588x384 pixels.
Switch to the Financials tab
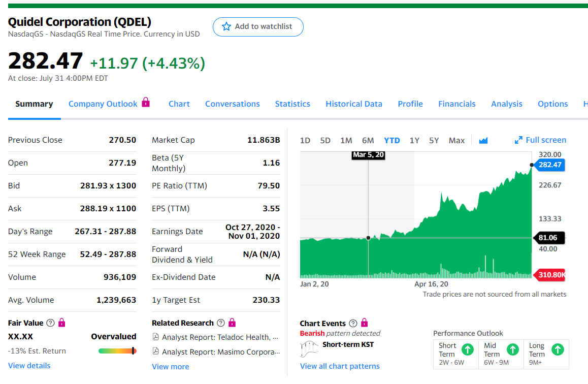[457, 104]
